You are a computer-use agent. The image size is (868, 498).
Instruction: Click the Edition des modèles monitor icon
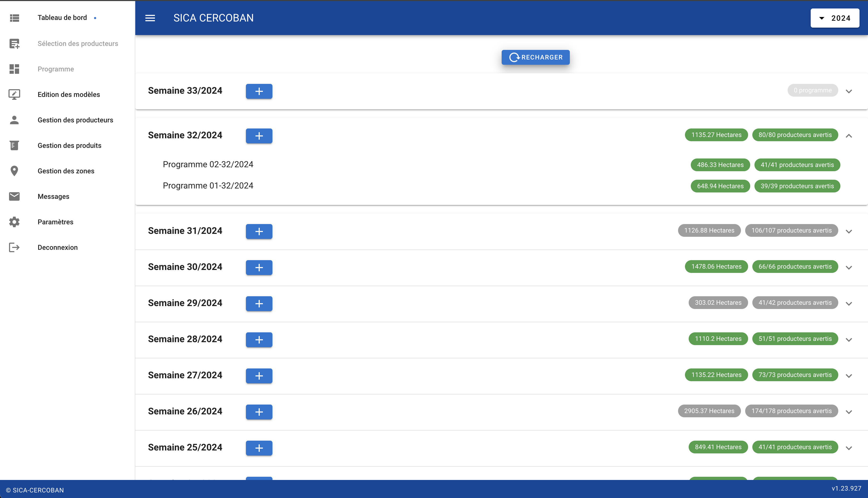coord(14,95)
